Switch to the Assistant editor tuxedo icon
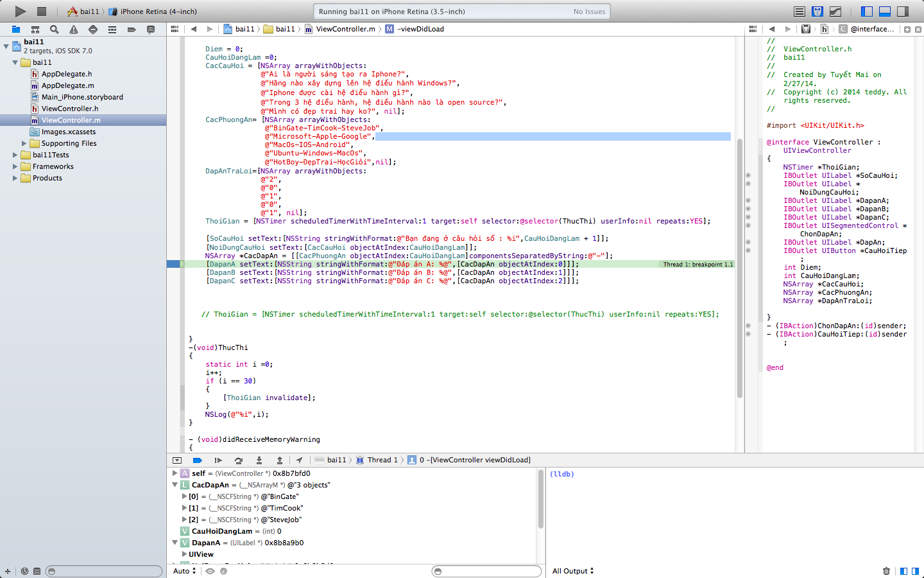The image size is (924, 578). point(817,12)
